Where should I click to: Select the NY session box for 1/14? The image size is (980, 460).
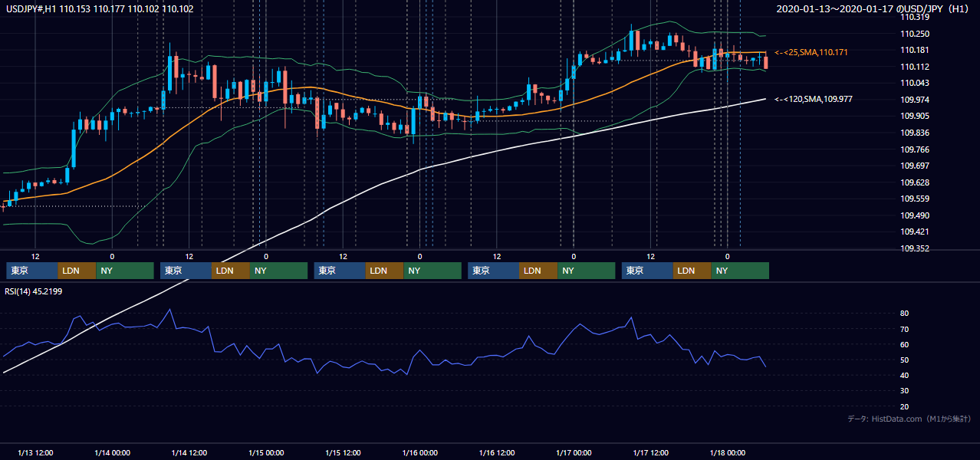click(279, 271)
